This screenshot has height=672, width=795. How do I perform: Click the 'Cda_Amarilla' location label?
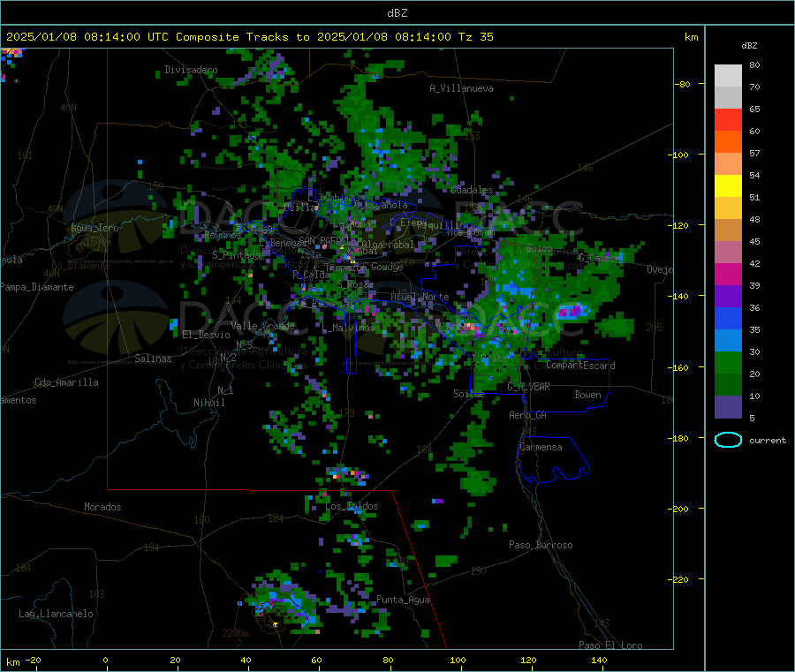66,382
